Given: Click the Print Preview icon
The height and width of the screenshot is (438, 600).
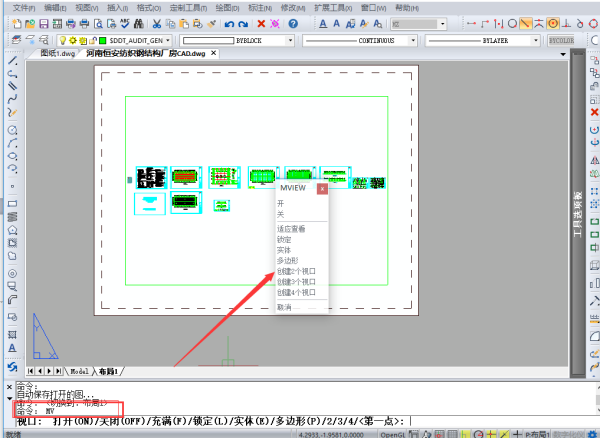Looking at the screenshot, I should (x=98, y=24).
